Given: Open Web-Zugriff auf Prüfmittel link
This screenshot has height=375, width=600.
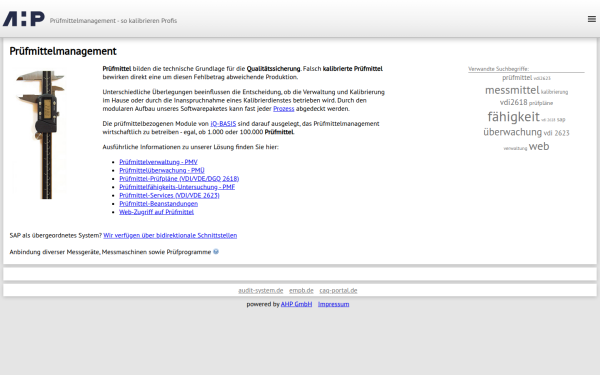Looking at the screenshot, I should 157,212.
